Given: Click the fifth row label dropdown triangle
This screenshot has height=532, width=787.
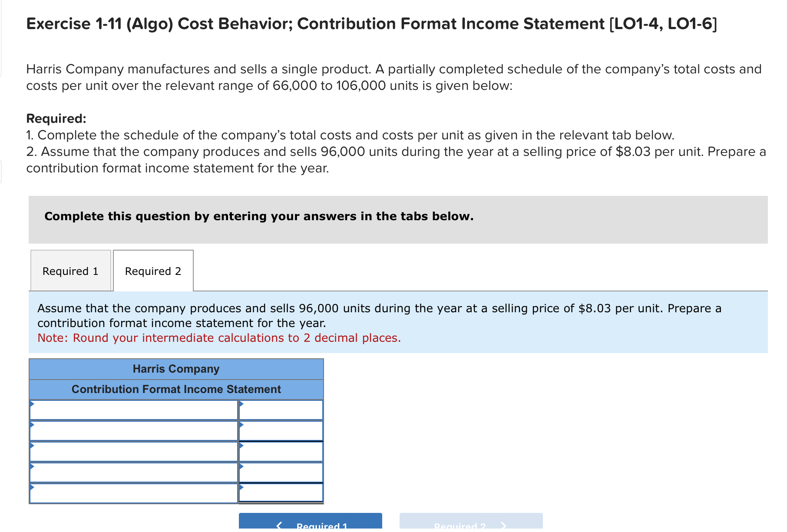Looking at the screenshot, I should [x=32, y=488].
